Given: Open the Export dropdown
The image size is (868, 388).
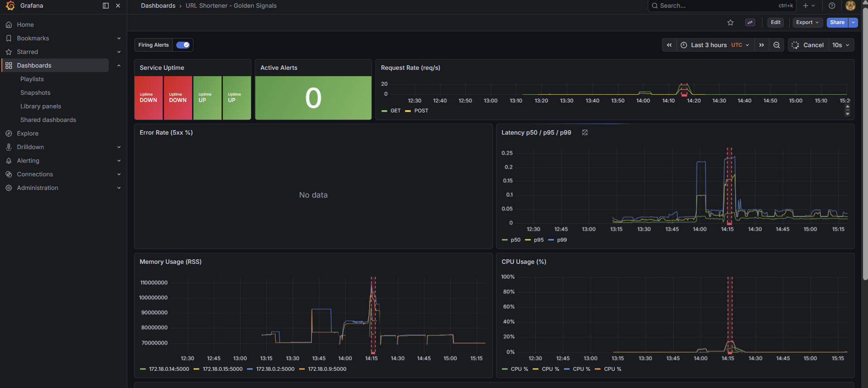Looking at the screenshot, I should 807,22.
